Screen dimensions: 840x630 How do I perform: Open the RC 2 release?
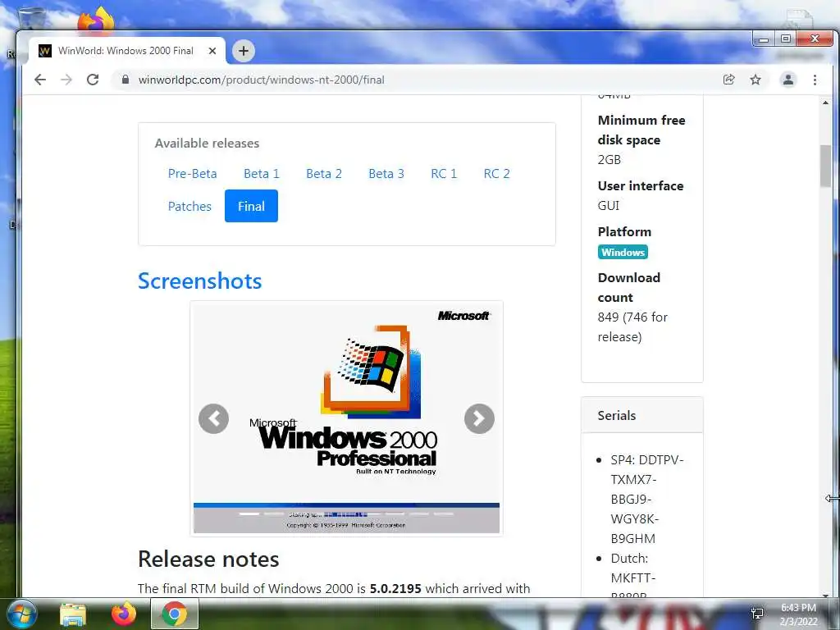[496, 174]
